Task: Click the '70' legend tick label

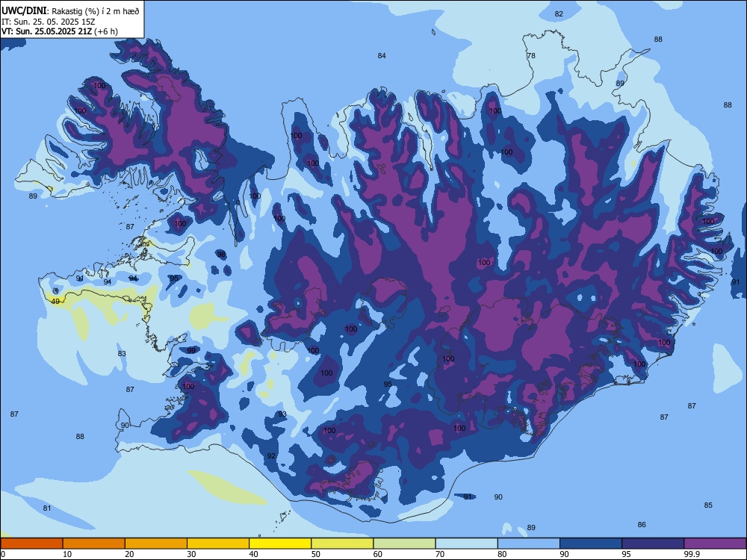Action: coord(440,554)
